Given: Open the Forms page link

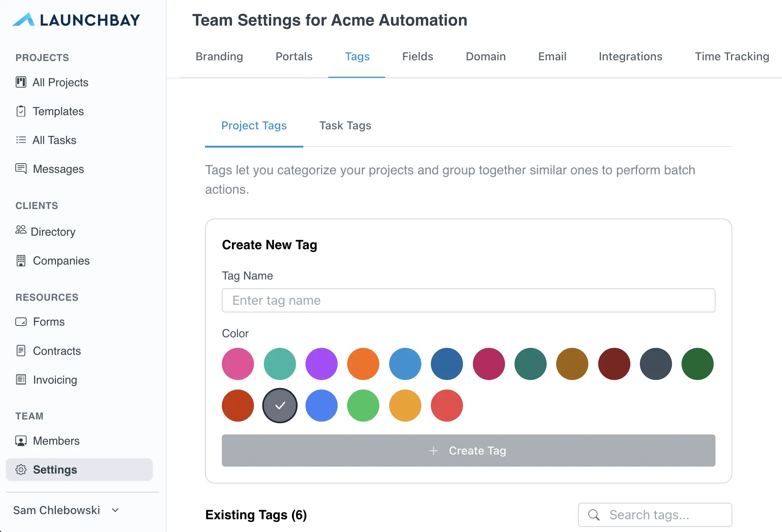Looking at the screenshot, I should click(49, 322).
